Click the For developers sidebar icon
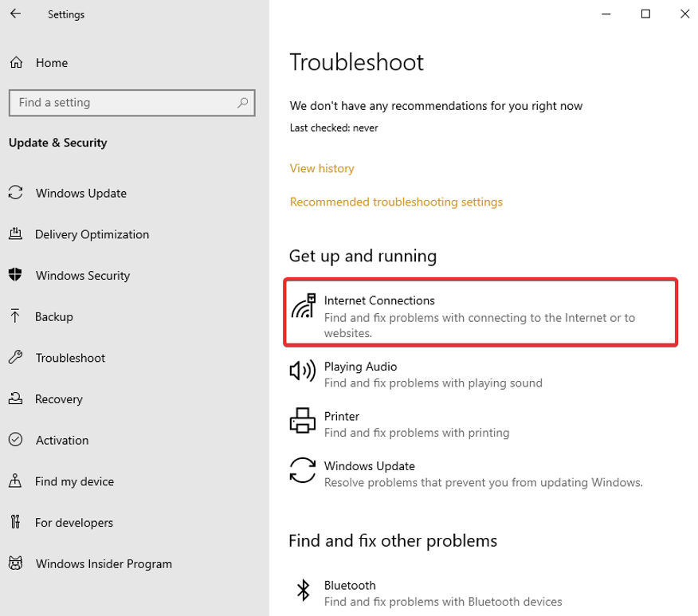The width and height of the screenshot is (698, 616). tap(17, 522)
